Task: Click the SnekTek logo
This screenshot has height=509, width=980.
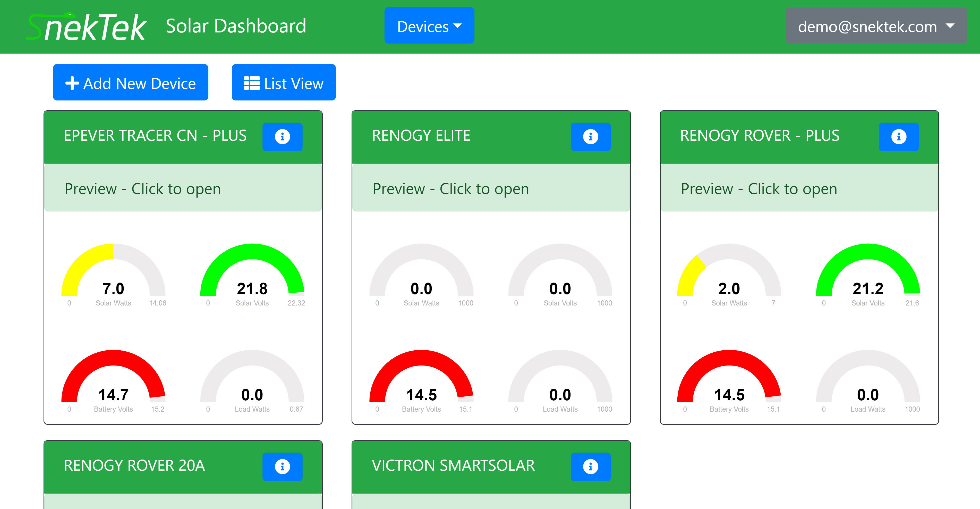Action: pos(86,27)
